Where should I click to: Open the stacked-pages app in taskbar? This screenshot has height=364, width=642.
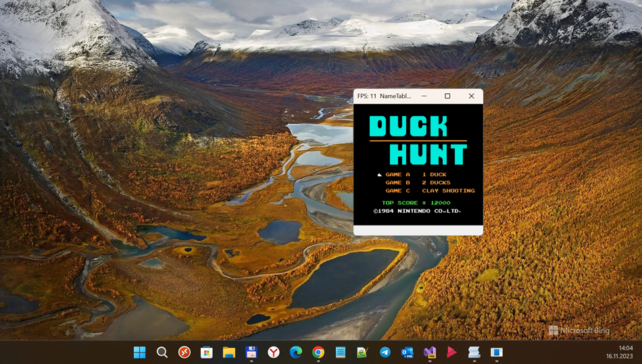click(474, 352)
